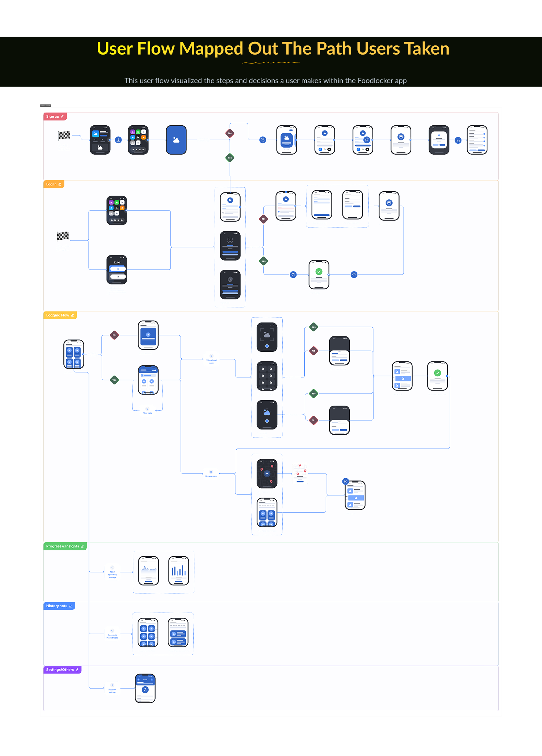Screen dimensions: 542x756
Task: Click the red No diamond in Sign up
Action: pos(230,133)
